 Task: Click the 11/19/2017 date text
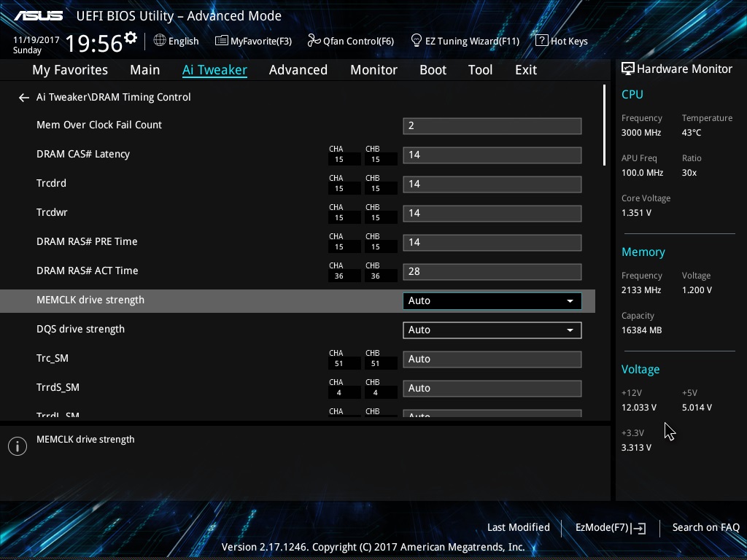pos(36,40)
